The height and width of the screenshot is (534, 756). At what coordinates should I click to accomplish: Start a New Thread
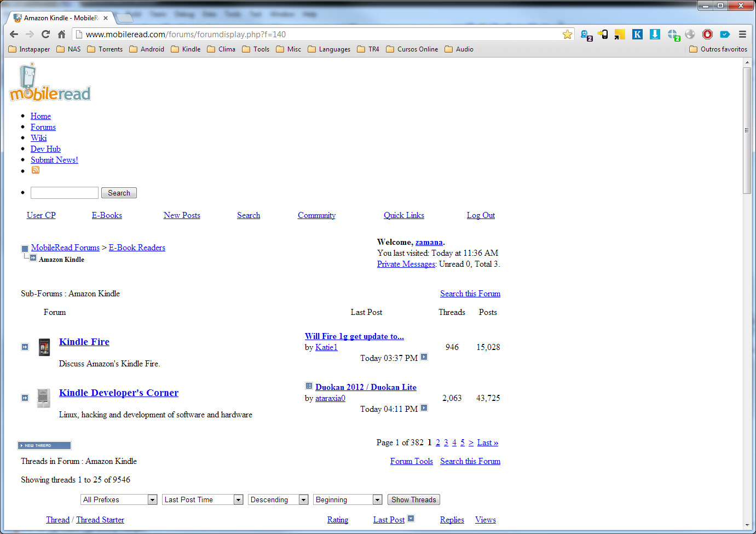[x=44, y=445]
